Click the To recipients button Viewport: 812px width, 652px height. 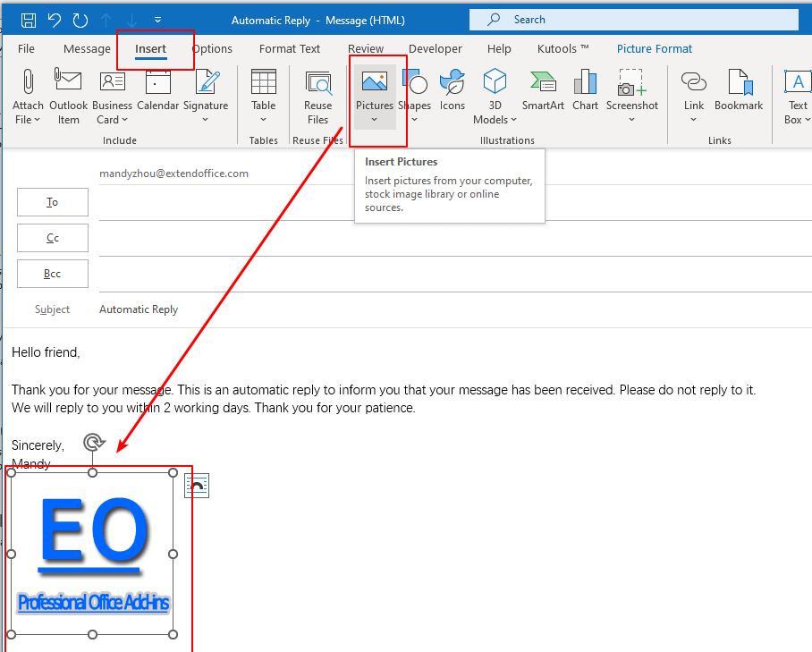[53, 202]
